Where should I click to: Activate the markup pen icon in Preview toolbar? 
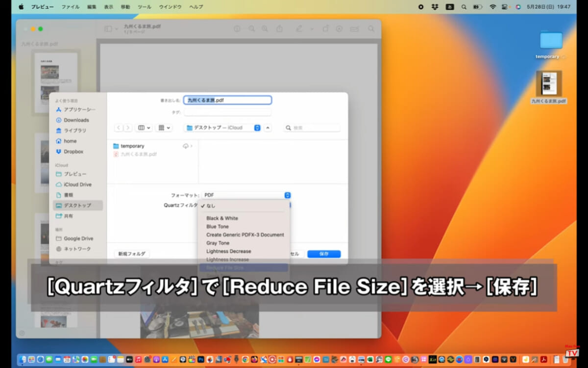pyautogui.click(x=299, y=29)
